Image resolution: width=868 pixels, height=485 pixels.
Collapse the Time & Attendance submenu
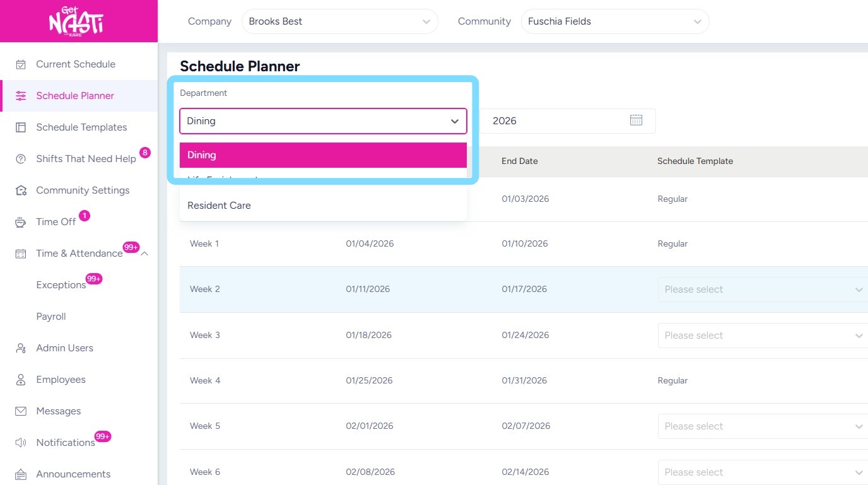click(x=144, y=254)
